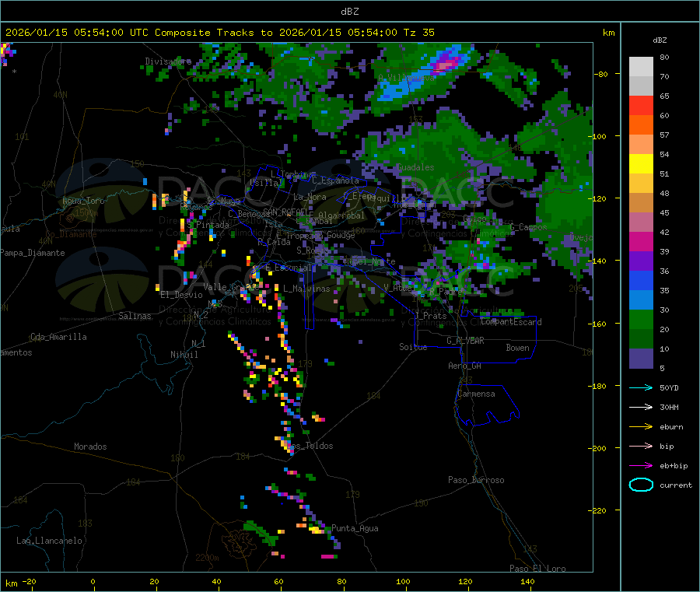The width and height of the screenshot is (700, 592).
Task: Select the blue 36 dBZ color swatch
Action: pyautogui.click(x=641, y=280)
